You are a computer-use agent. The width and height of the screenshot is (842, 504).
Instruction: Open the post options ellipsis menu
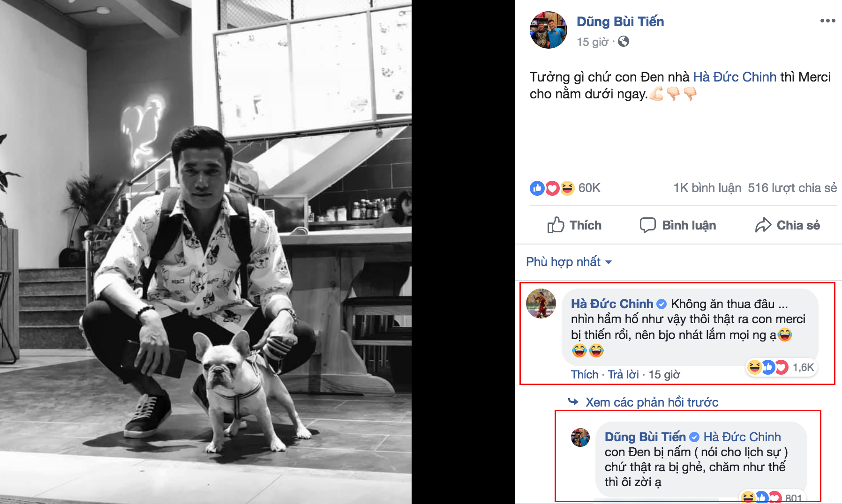coord(827,21)
